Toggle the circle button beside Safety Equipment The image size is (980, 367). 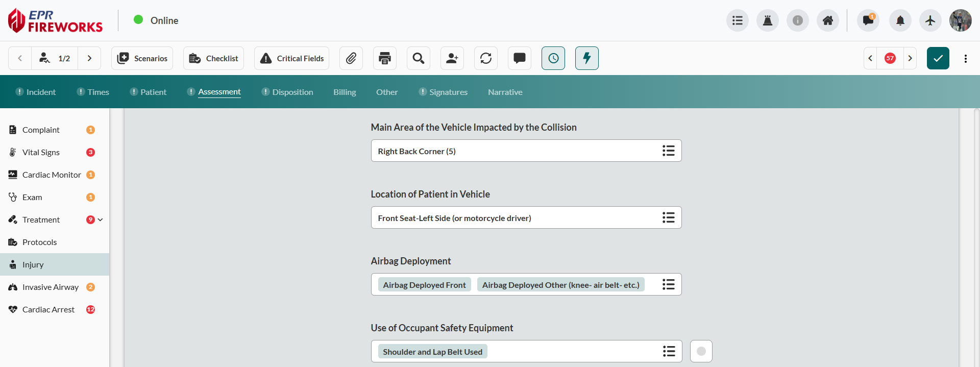(701, 351)
